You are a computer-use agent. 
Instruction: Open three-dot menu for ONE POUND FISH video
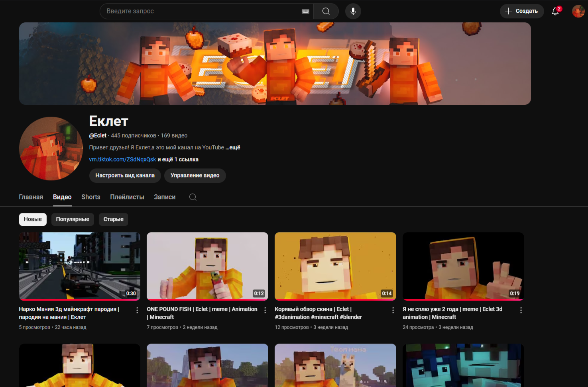(x=265, y=310)
